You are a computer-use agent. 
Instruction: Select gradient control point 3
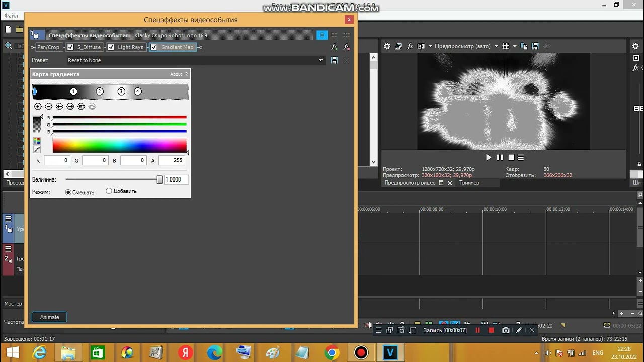tap(121, 92)
